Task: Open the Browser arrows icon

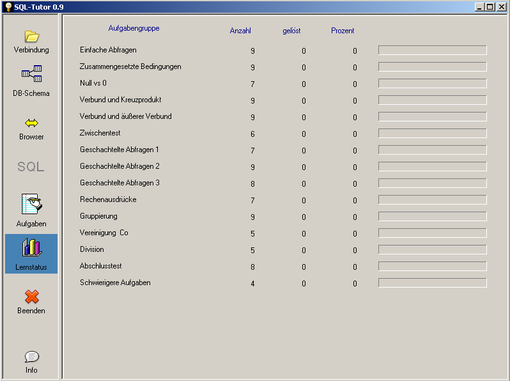Action: click(31, 123)
